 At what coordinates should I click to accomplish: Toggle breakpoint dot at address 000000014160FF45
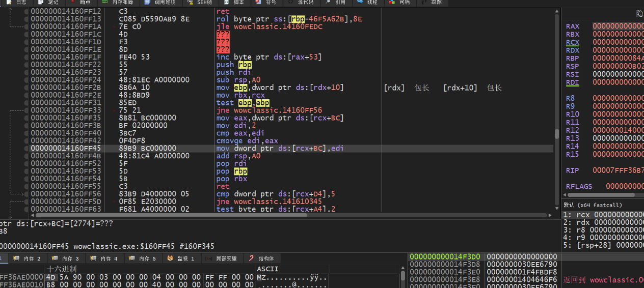(26, 149)
